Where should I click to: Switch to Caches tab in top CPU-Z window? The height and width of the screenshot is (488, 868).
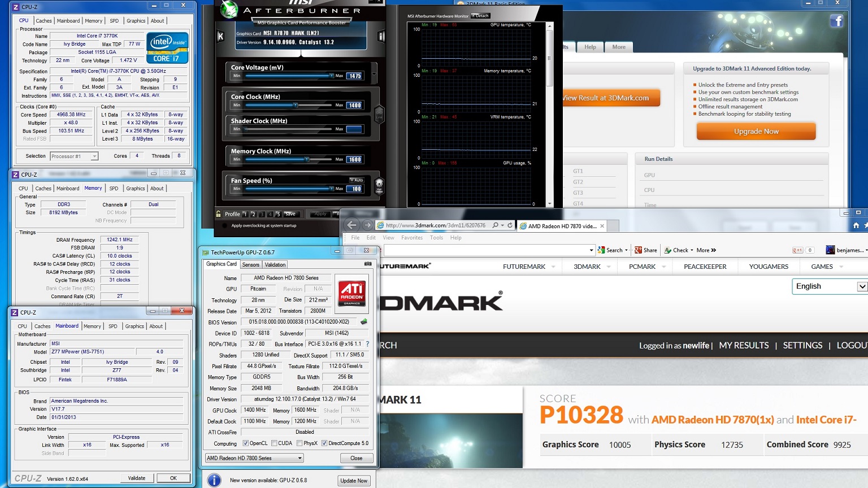pyautogui.click(x=44, y=21)
